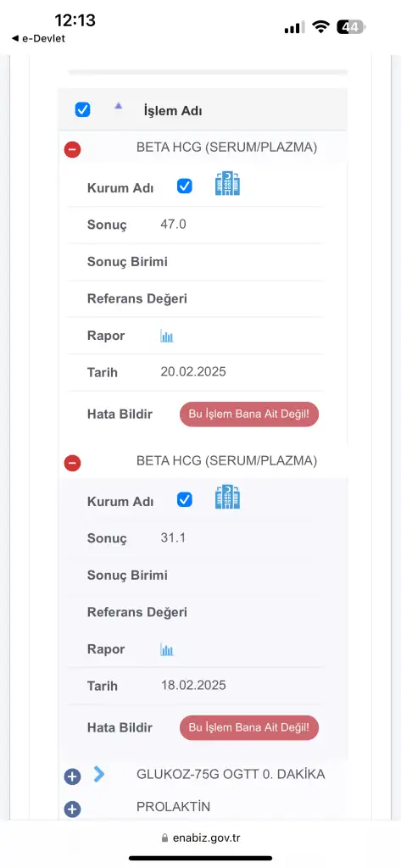Open report chart icon for 18.02.2025 result

tap(167, 649)
